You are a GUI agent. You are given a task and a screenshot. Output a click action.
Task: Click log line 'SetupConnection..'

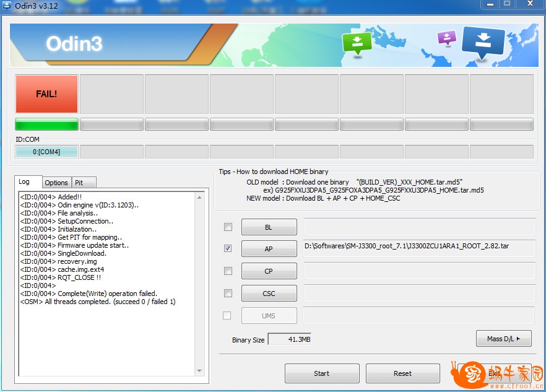[x=67, y=221]
